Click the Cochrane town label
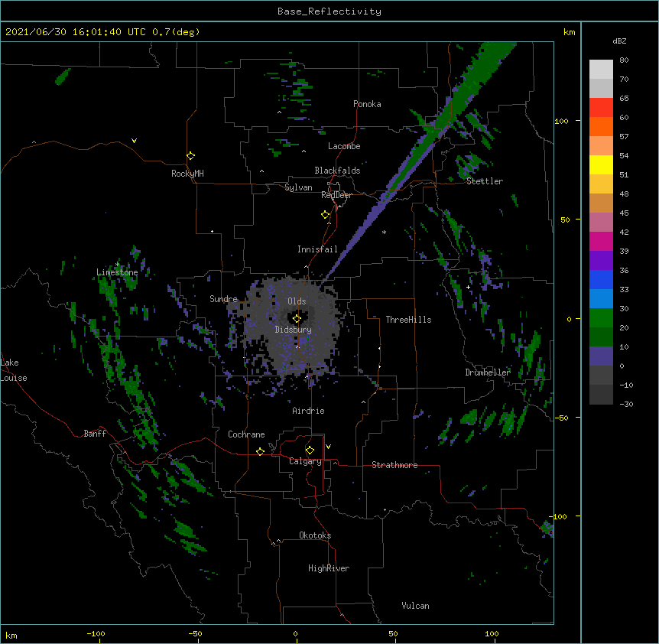Screen dimensions: 659x644 [x=246, y=434]
